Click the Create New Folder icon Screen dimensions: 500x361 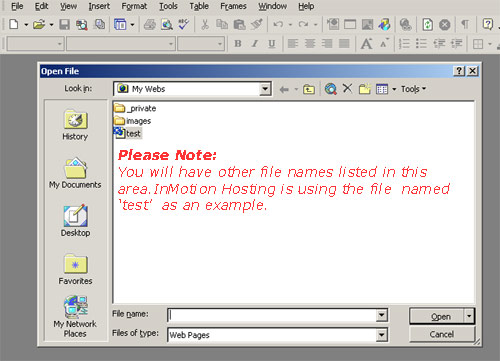coord(365,89)
